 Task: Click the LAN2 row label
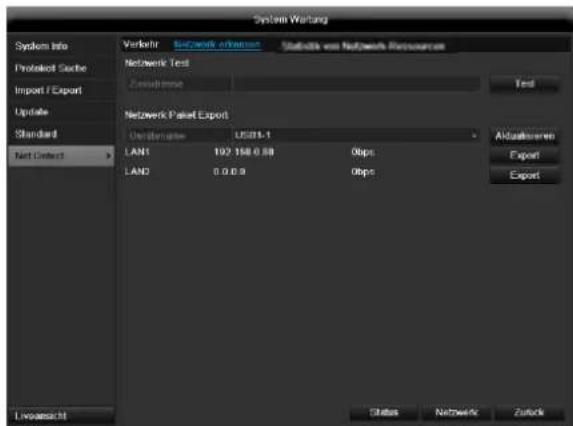point(137,171)
